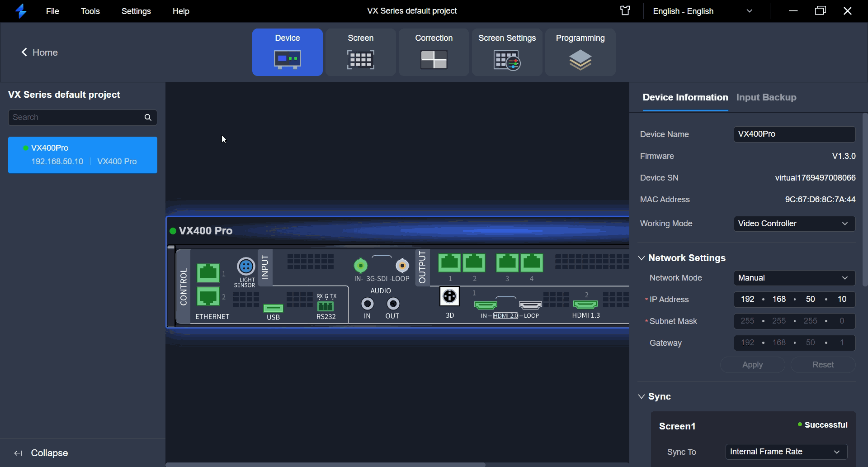
Task: Select the RS232 connector
Action: click(x=325, y=306)
